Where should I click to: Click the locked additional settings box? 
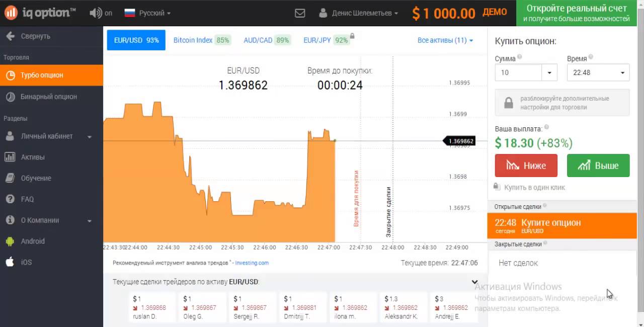pos(562,103)
